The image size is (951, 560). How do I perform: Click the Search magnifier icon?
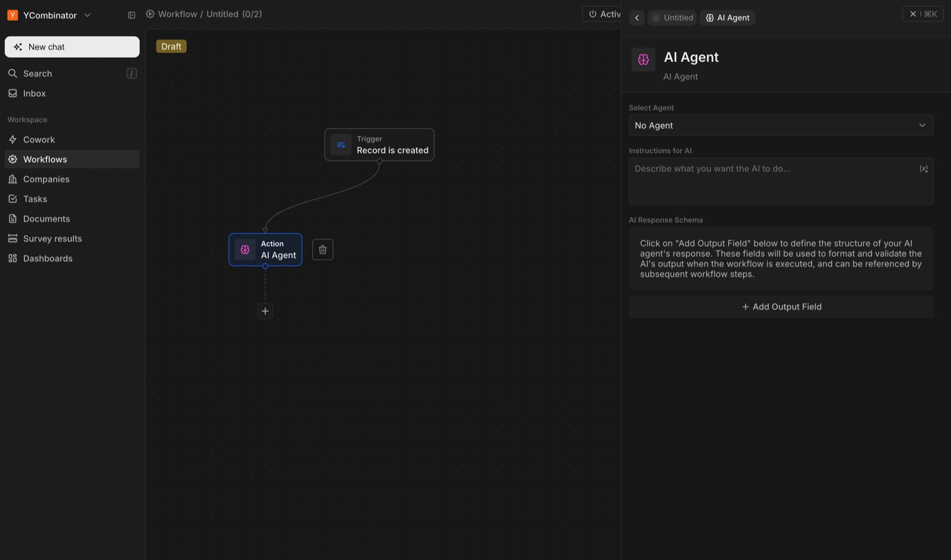tap(12, 74)
